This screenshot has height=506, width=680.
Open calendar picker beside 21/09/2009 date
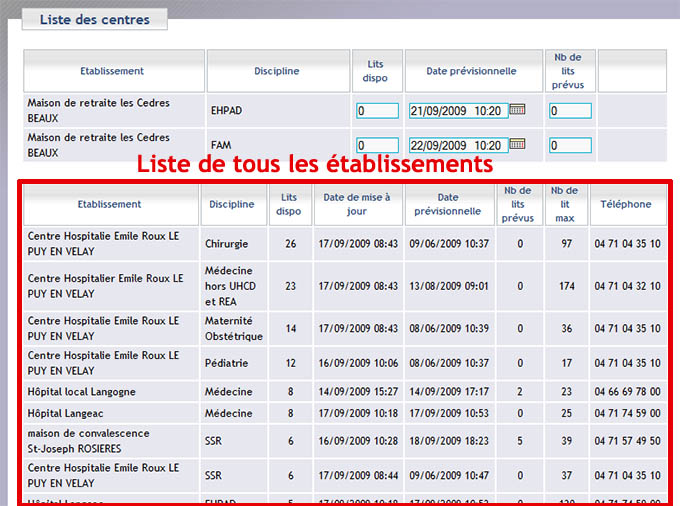517,109
